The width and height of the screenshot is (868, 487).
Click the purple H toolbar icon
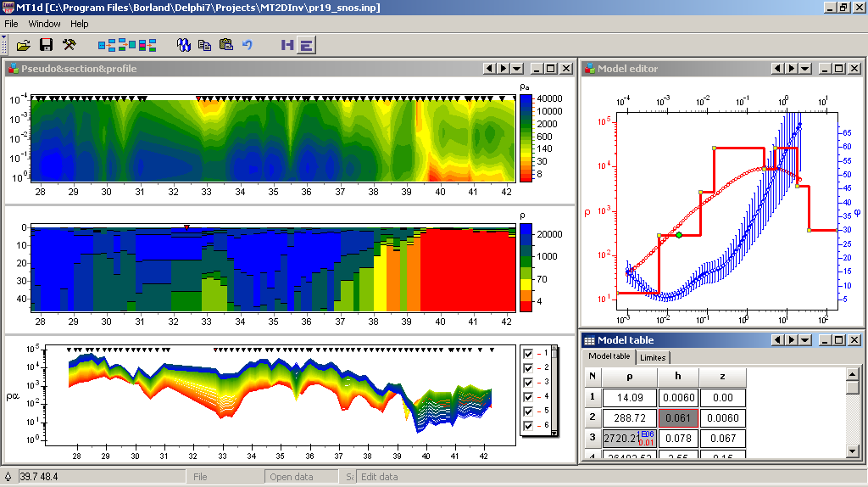287,45
